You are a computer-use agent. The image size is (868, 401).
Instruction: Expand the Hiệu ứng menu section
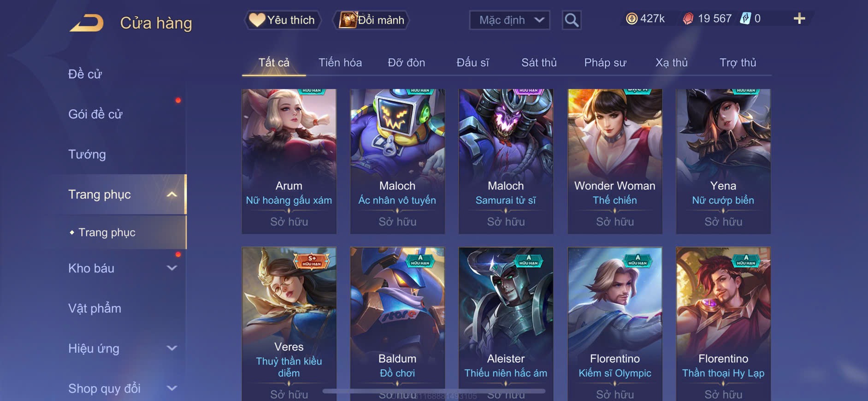[x=171, y=348]
